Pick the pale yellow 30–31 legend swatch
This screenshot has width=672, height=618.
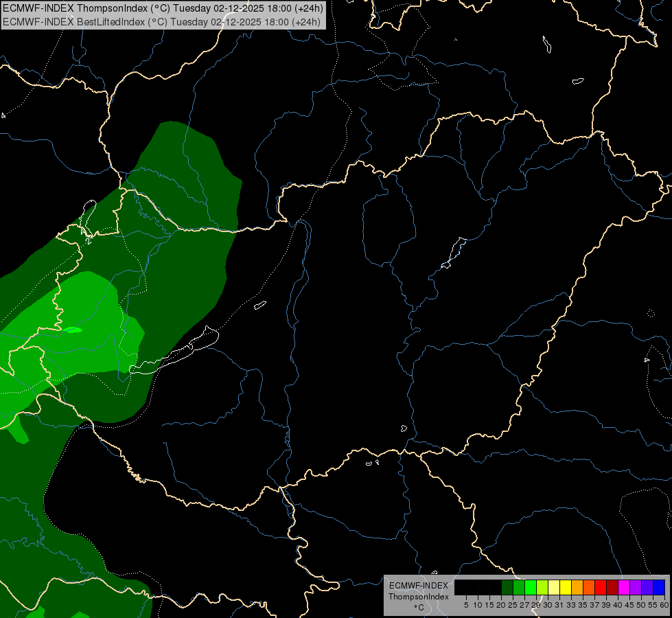coord(554,587)
